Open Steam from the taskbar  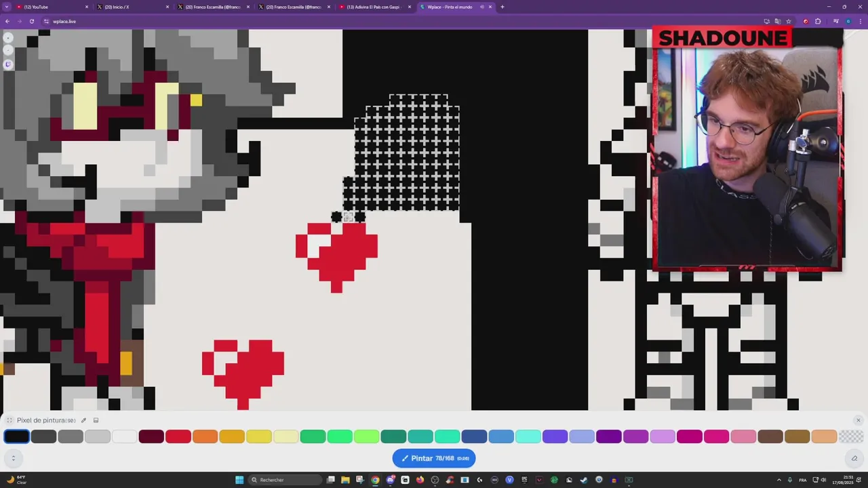(584, 480)
